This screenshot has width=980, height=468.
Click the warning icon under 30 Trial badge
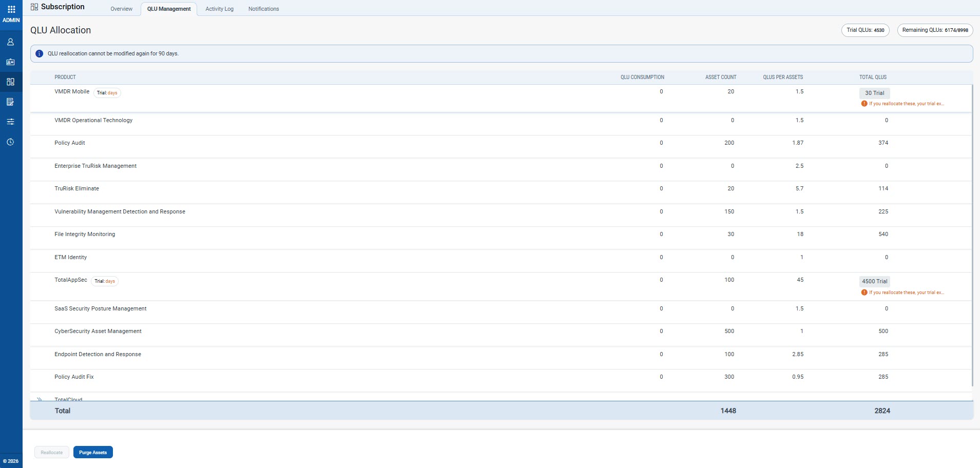click(864, 103)
